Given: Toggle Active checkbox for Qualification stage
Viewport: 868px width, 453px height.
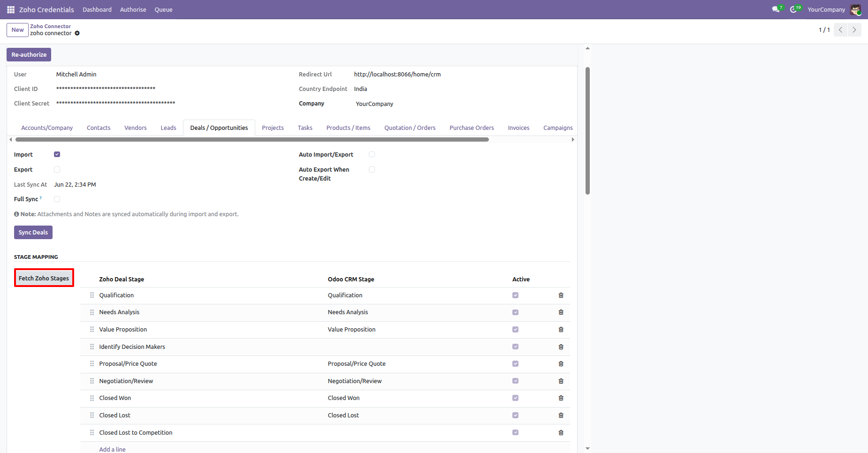Looking at the screenshot, I should (515, 295).
